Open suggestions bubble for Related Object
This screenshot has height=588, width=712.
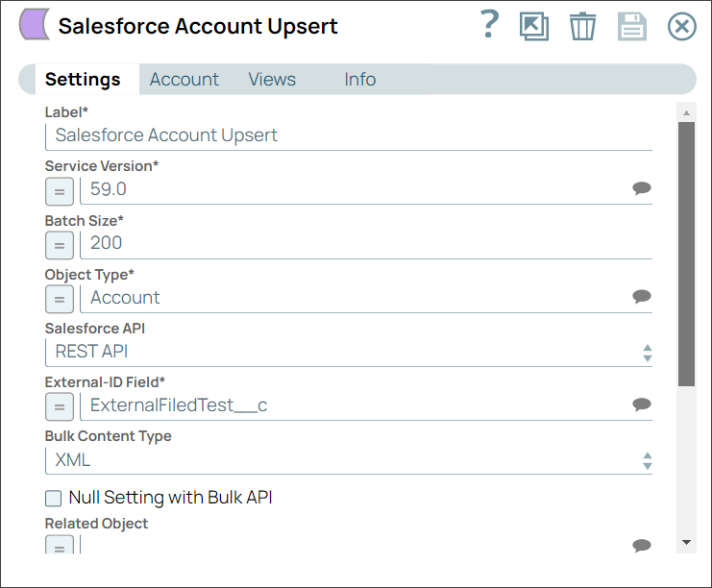642,545
